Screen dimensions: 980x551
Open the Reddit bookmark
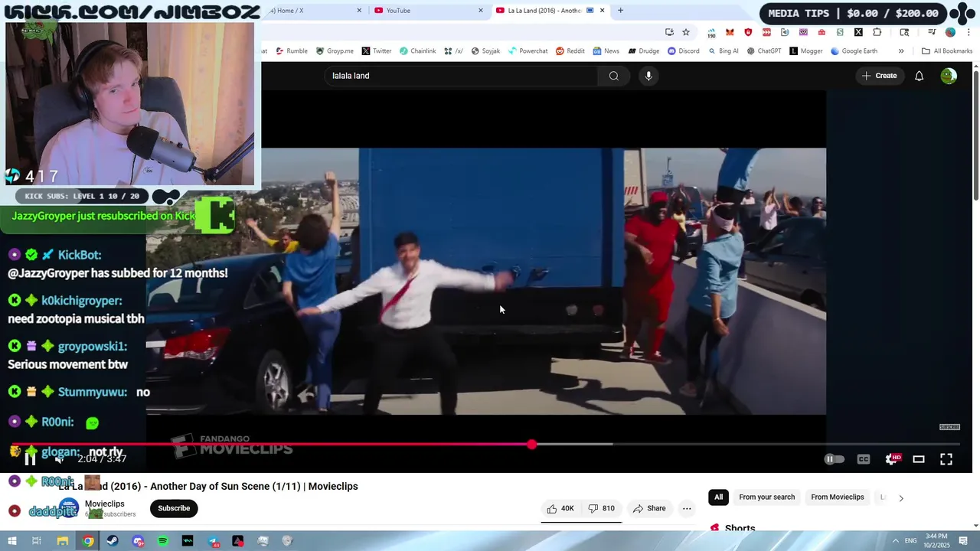tap(570, 51)
